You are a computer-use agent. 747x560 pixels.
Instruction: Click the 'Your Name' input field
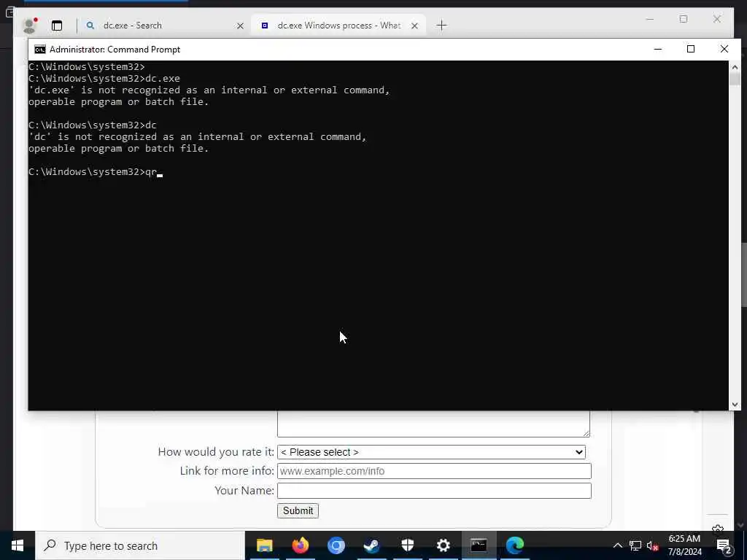(434, 491)
